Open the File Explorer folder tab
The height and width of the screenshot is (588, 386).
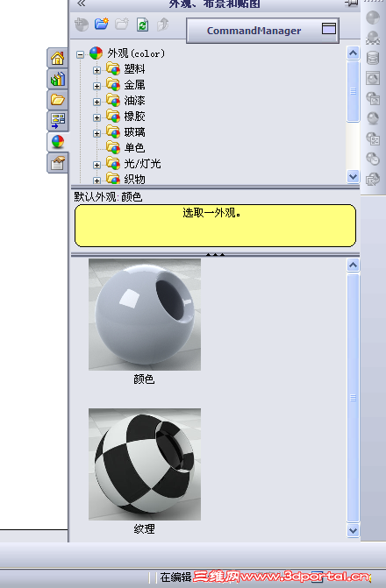click(x=57, y=100)
